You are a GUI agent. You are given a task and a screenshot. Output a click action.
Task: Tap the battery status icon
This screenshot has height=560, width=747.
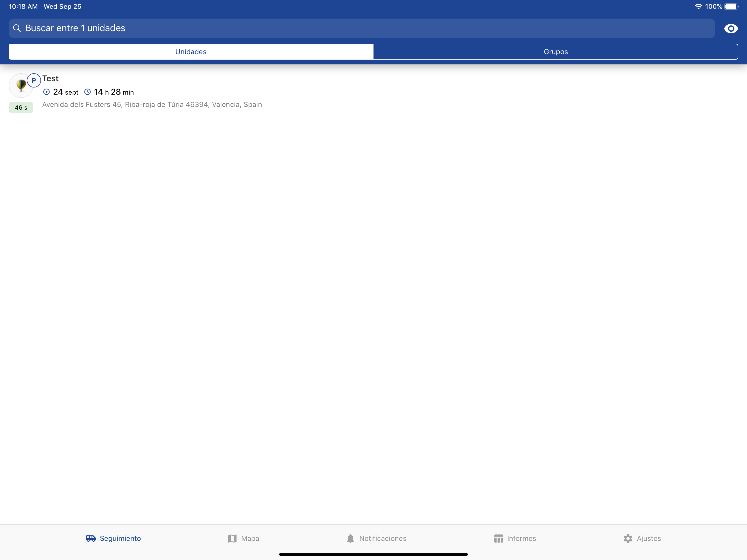tap(731, 6)
